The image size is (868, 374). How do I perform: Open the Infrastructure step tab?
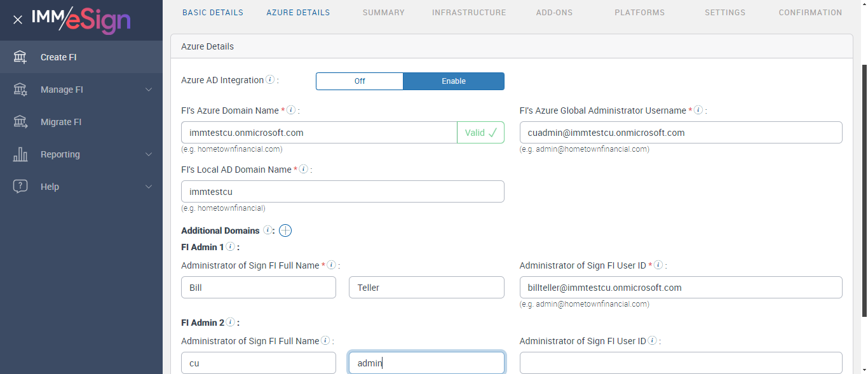469,13
